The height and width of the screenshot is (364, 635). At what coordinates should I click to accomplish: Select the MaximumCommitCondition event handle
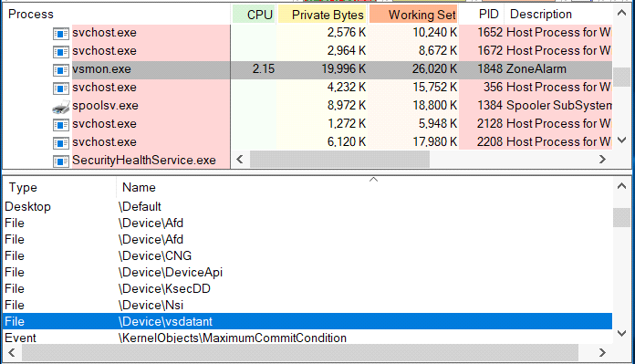(307, 338)
